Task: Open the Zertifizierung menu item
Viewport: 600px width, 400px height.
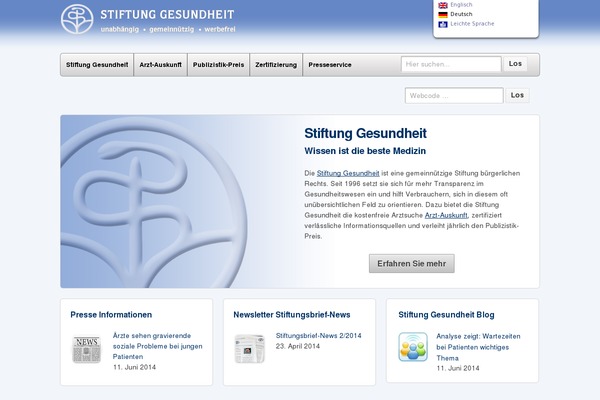Action: tap(276, 65)
